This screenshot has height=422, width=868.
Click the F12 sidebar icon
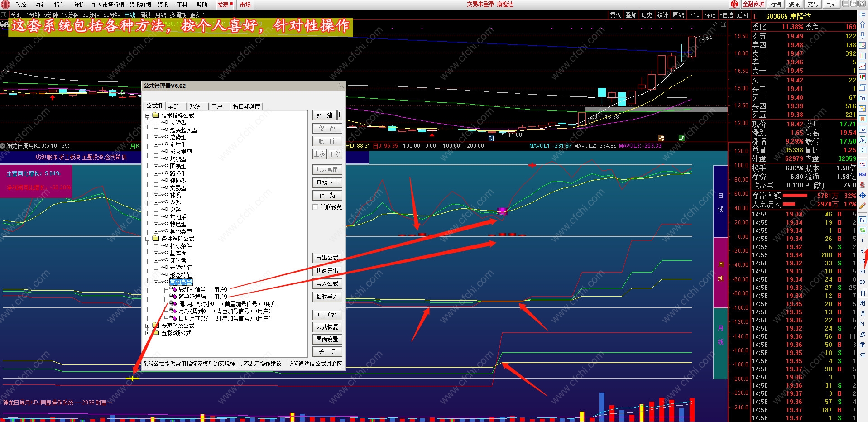pos(863,129)
